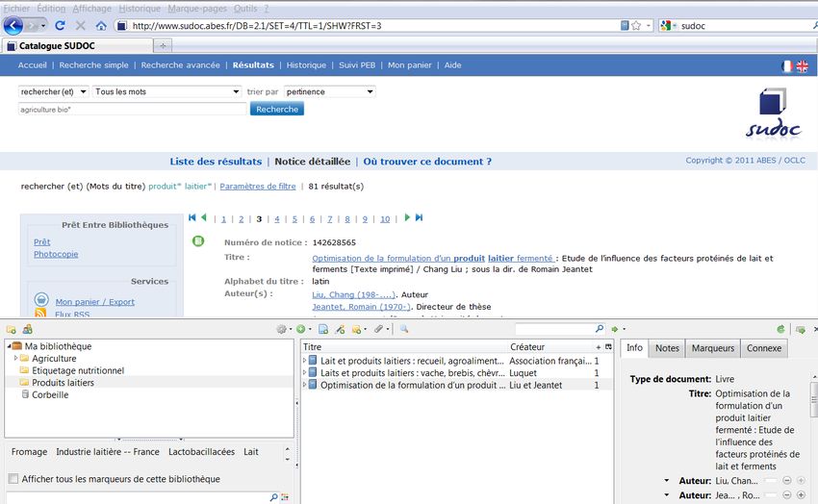Screen dimensions: 818x504
Task: Switch to the Notes tab in Zotero
Action: (x=667, y=348)
